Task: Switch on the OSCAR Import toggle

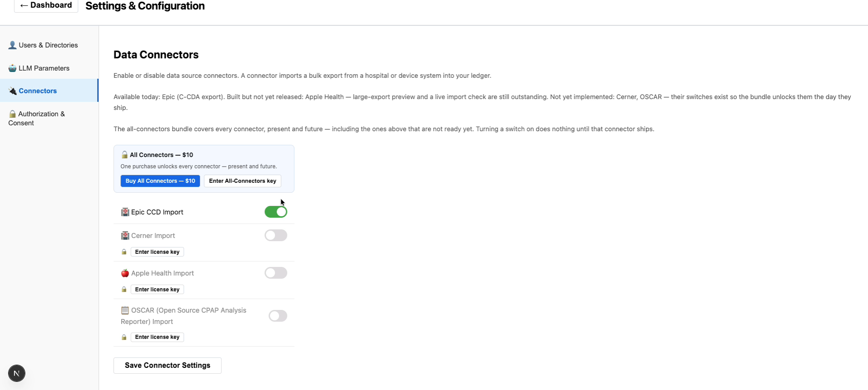Action: click(278, 316)
